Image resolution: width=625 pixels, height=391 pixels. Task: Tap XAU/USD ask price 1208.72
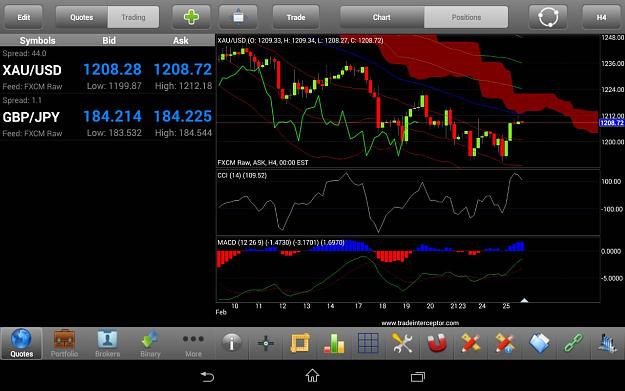pos(183,70)
